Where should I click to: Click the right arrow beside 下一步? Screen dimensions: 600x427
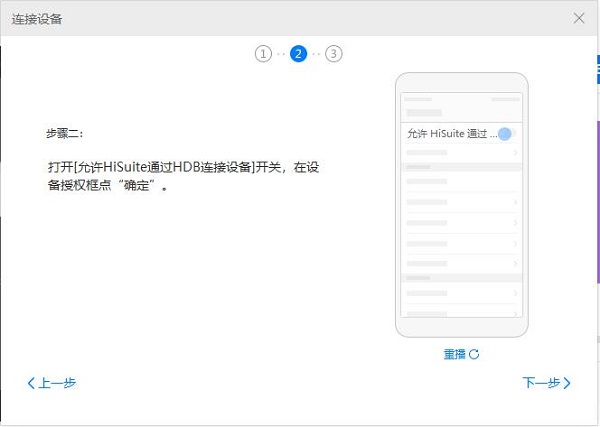pyautogui.click(x=568, y=383)
